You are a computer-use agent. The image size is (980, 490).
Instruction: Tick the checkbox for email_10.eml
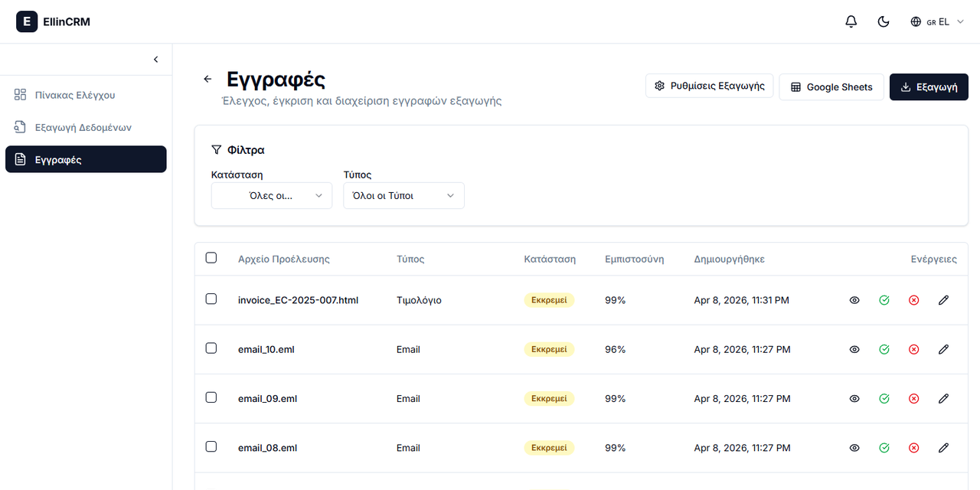click(x=211, y=348)
